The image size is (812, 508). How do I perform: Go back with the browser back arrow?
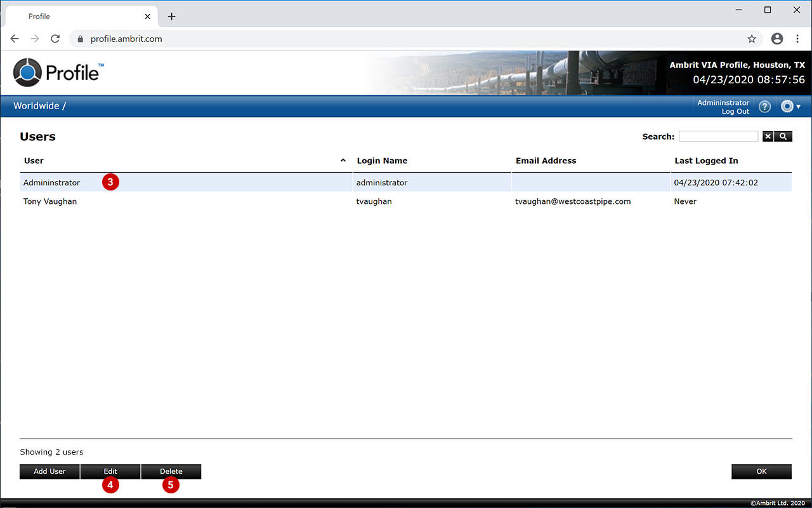[x=15, y=39]
